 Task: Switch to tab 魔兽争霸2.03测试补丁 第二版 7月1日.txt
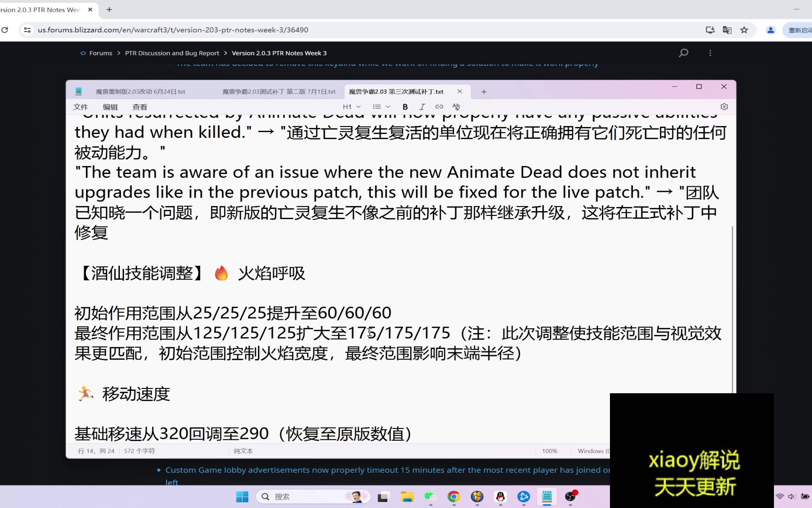279,92
